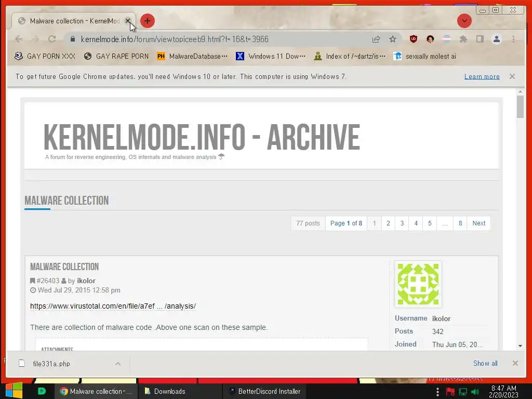
Task: Go to pagination page 3
Action: [x=402, y=223]
